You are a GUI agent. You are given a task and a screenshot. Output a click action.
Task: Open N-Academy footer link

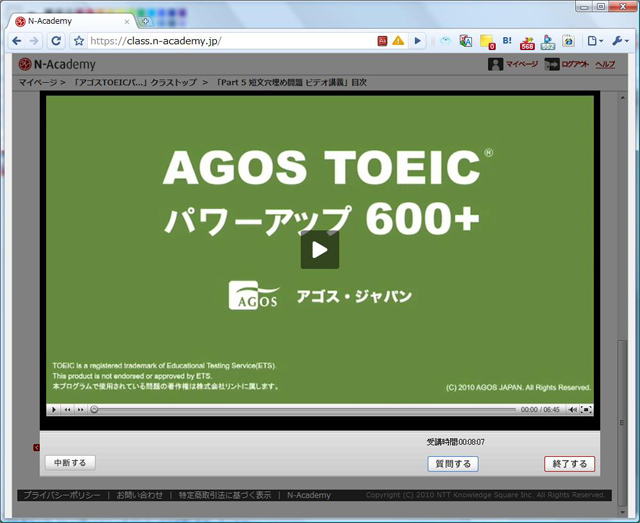(309, 495)
